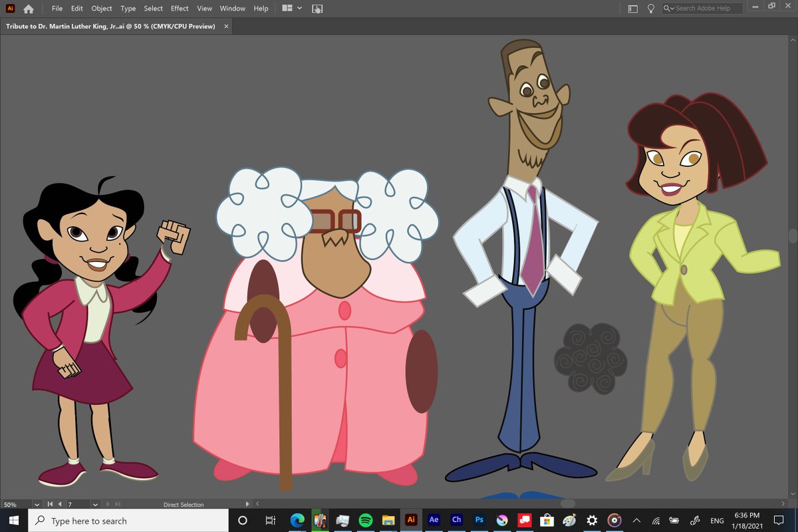Screen dimensions: 798x532
Task: Open the File menu
Action: (x=57, y=9)
